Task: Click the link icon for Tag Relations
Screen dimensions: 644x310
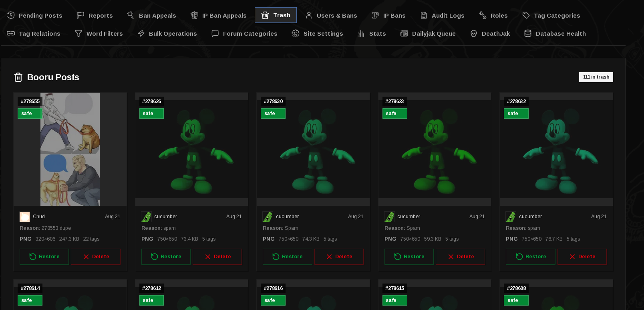Action: tap(11, 33)
